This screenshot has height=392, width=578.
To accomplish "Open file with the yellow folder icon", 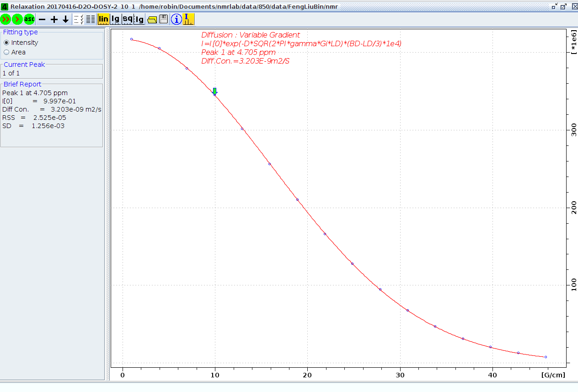I will pyautogui.click(x=152, y=19).
